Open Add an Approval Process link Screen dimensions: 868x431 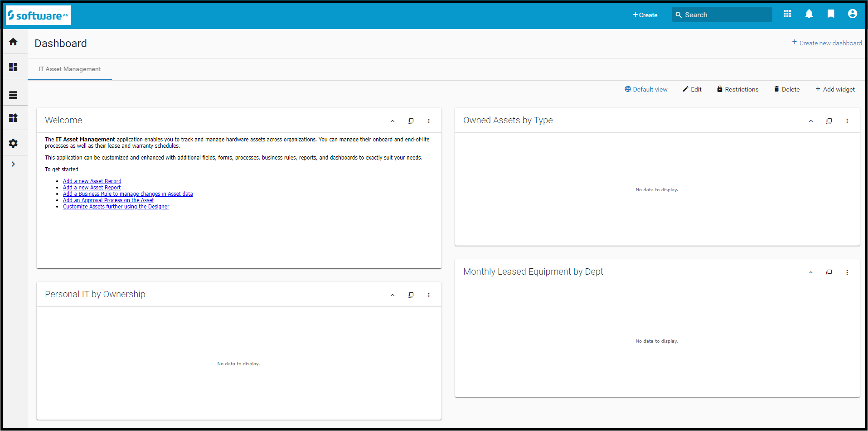[108, 200]
